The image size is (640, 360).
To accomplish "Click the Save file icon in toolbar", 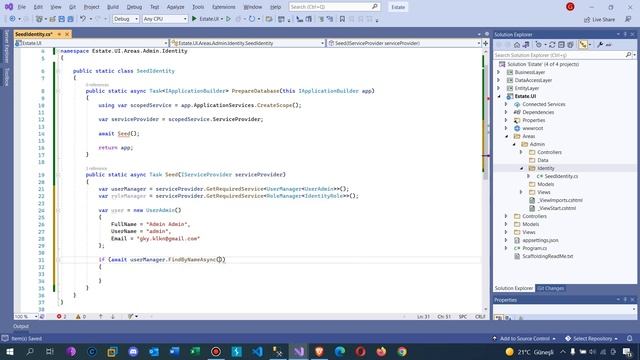I will pos(62,19).
